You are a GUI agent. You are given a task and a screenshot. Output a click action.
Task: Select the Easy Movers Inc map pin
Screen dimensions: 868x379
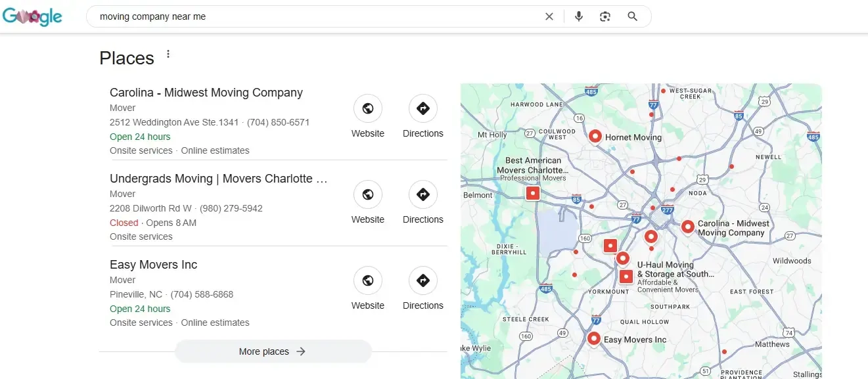(593, 338)
